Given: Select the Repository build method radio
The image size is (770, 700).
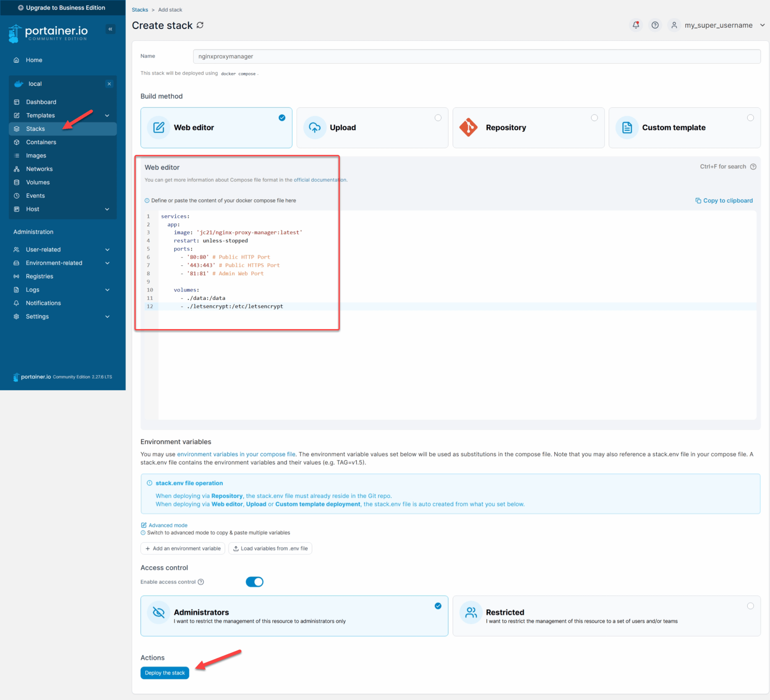Looking at the screenshot, I should pos(594,117).
